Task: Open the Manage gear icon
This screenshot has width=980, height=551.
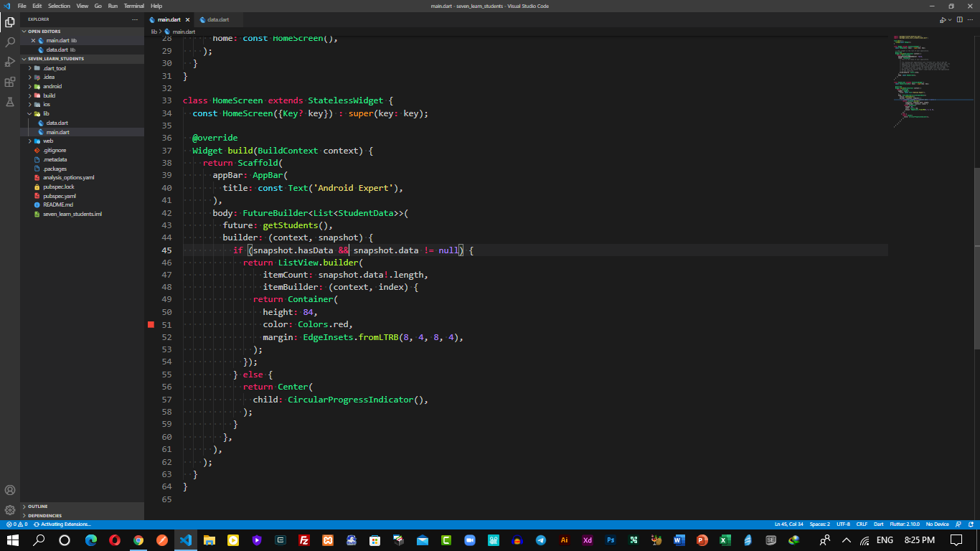Action: coord(10,510)
